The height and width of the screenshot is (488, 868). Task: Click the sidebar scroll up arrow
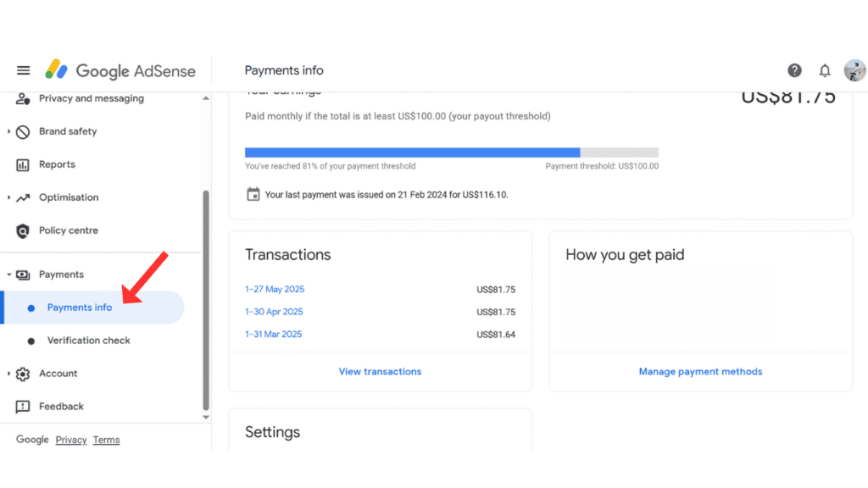206,98
